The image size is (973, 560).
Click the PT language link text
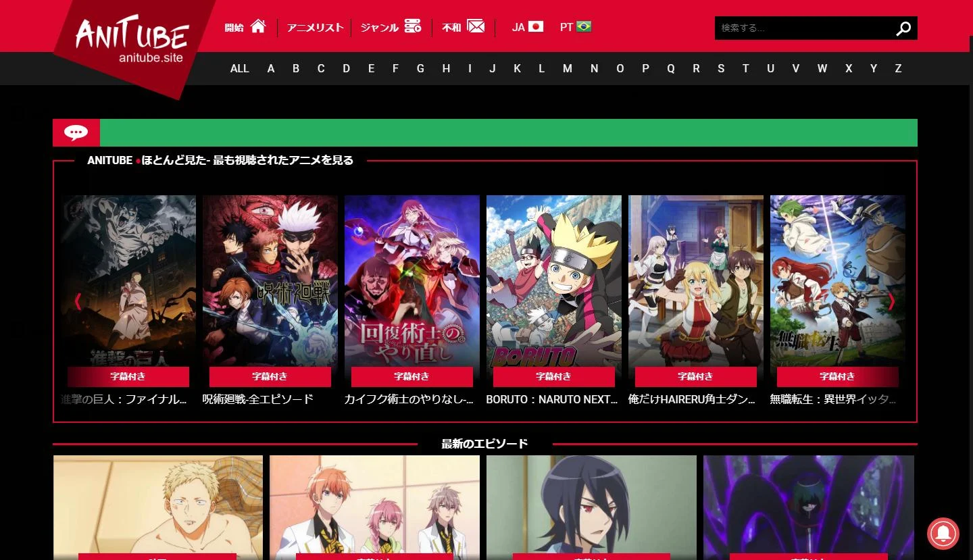point(566,28)
